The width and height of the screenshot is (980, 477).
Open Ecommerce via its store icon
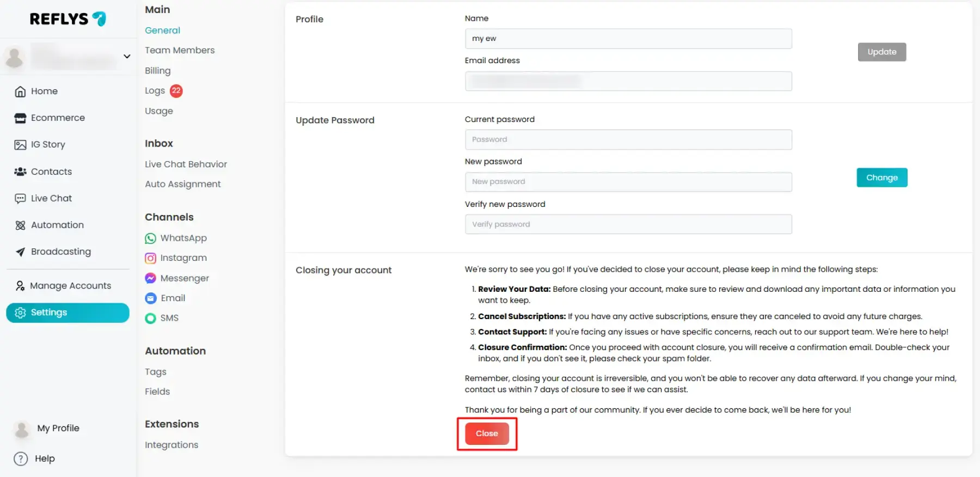point(20,118)
